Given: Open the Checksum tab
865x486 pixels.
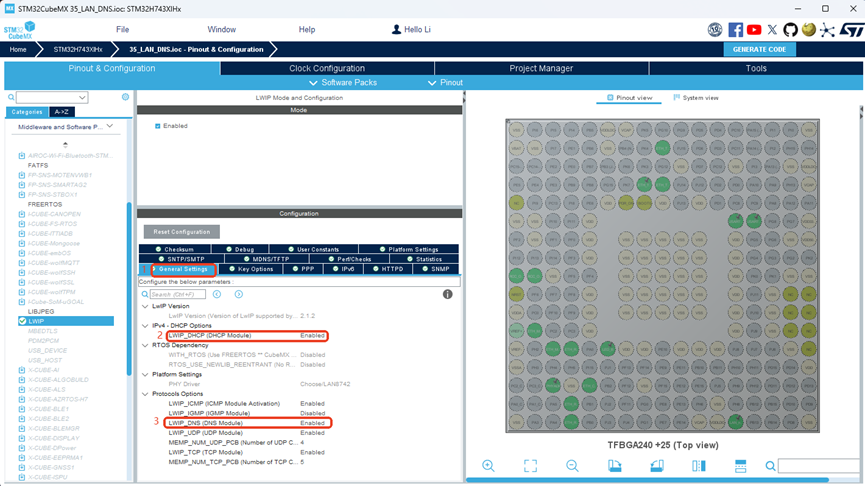Looking at the screenshot, I should click(174, 249).
